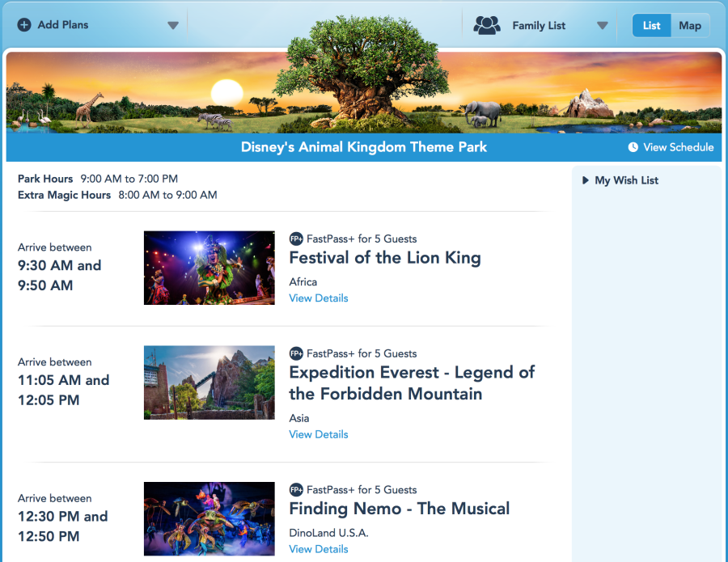The image size is (728, 562).
Task: Click FP+ icon for Expedition Everest
Action: click(296, 353)
